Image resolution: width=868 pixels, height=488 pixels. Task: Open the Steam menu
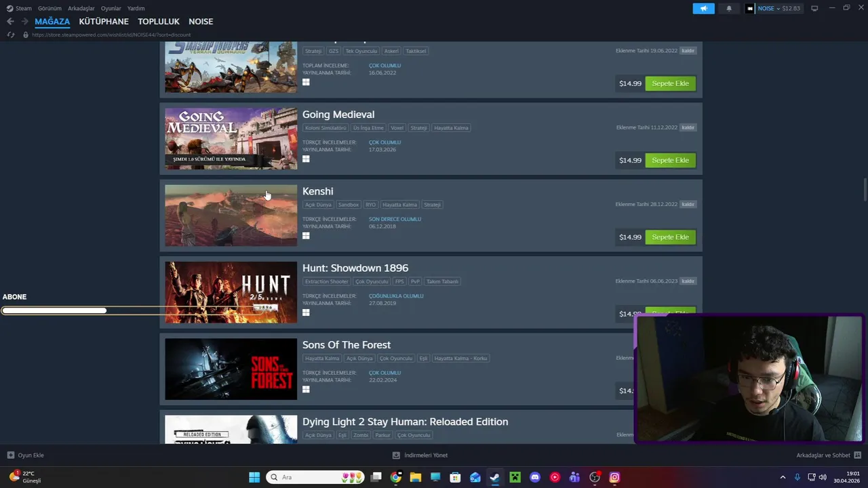pyautogui.click(x=19, y=8)
